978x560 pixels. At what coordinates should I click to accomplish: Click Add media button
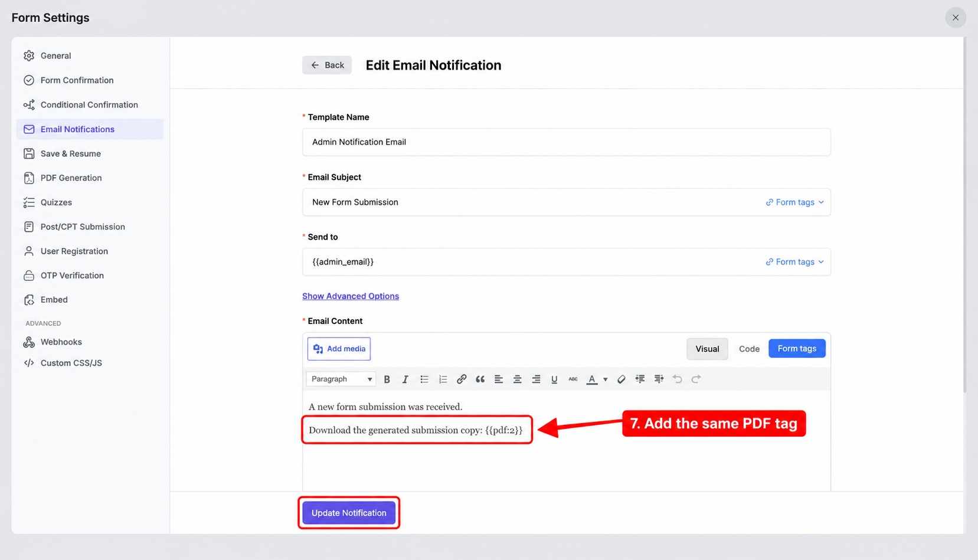click(339, 349)
